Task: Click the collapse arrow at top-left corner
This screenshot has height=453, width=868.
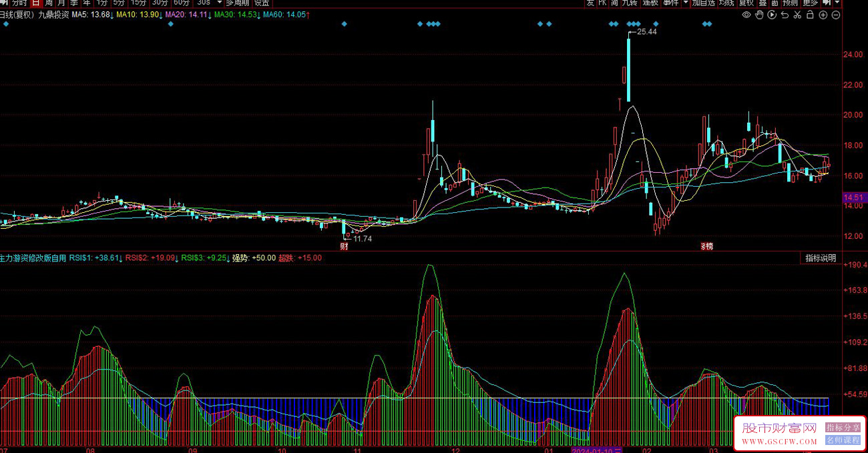Action: pyautogui.click(x=3, y=3)
